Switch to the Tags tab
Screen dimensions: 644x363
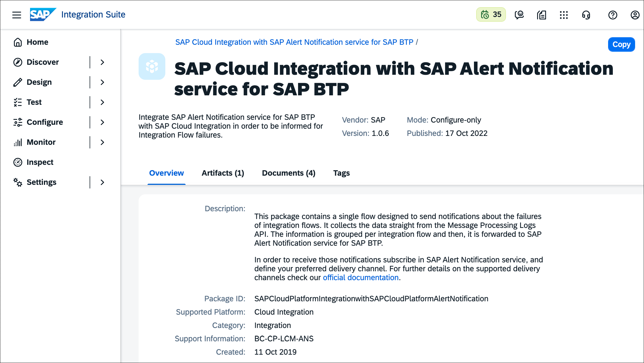tap(341, 173)
